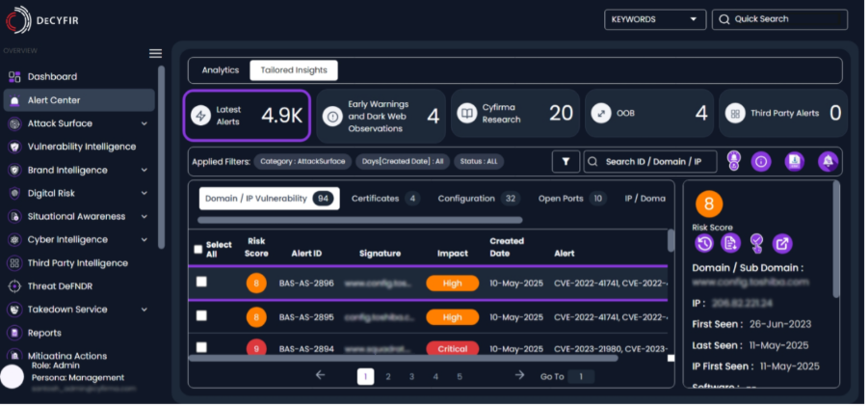Click the Attack Surface sidebar icon
This screenshot has height=406, width=868.
pos(15,123)
